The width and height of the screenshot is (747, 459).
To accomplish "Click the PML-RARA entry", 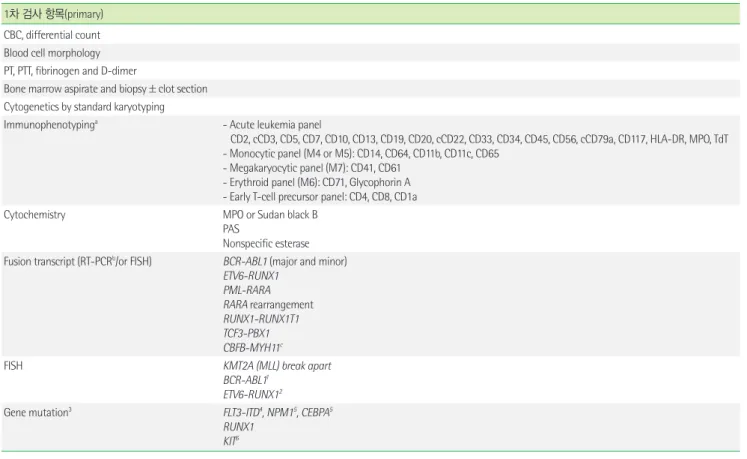I will click(247, 290).
